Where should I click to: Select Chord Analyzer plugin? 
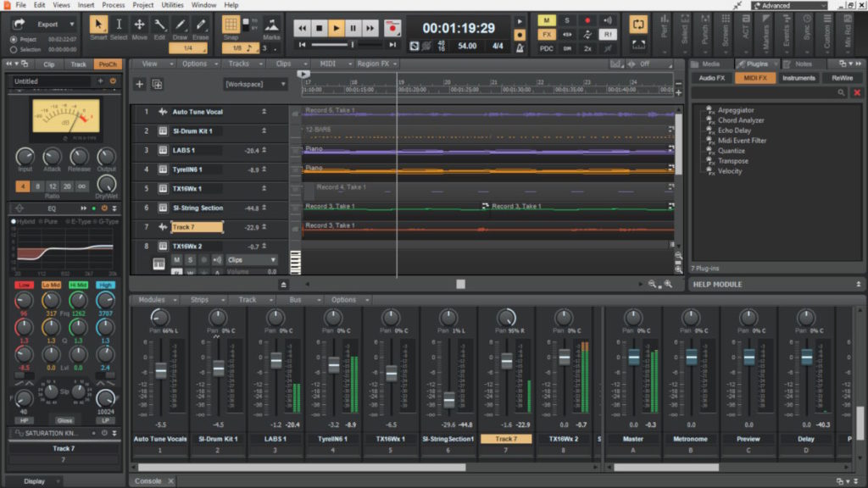click(741, 120)
